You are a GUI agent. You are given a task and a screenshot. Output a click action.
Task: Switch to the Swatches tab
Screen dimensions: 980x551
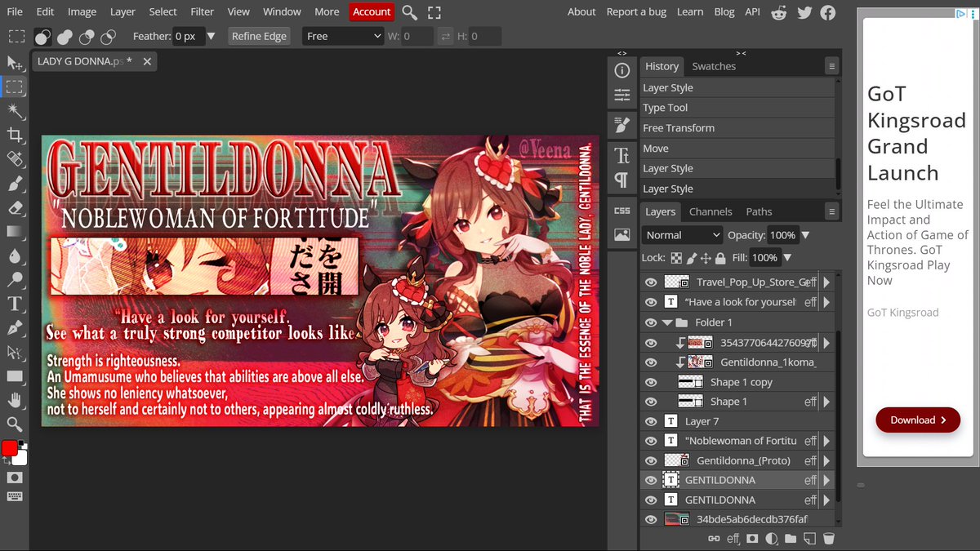[x=714, y=66]
